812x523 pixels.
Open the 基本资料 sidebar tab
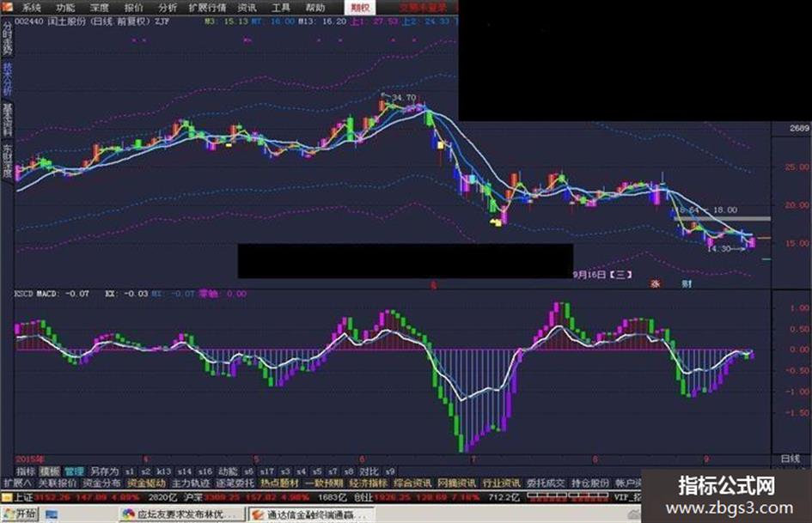click(x=7, y=119)
